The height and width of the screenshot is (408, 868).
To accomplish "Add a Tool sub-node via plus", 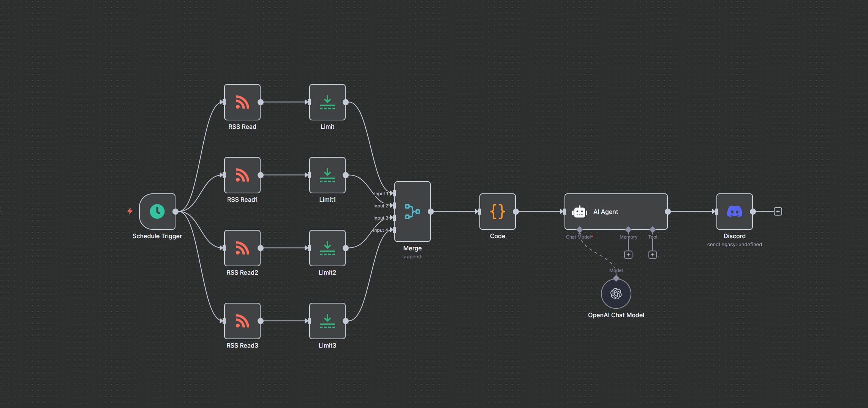I will point(653,255).
